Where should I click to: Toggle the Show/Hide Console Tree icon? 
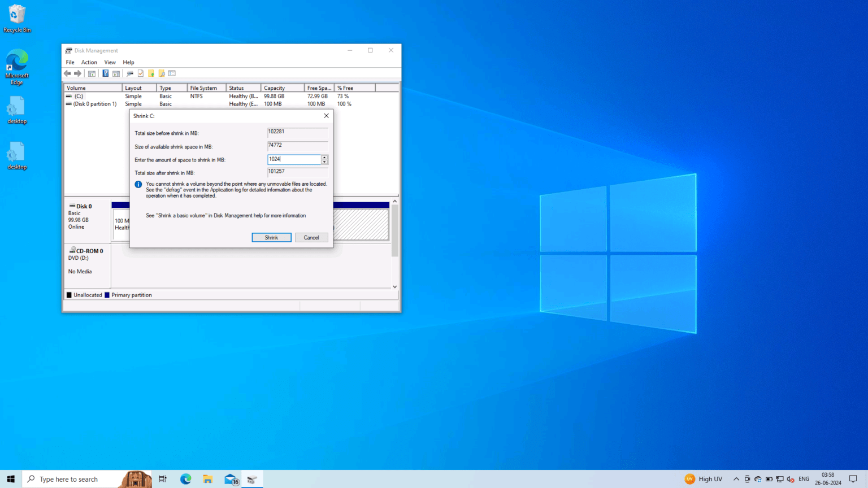92,73
